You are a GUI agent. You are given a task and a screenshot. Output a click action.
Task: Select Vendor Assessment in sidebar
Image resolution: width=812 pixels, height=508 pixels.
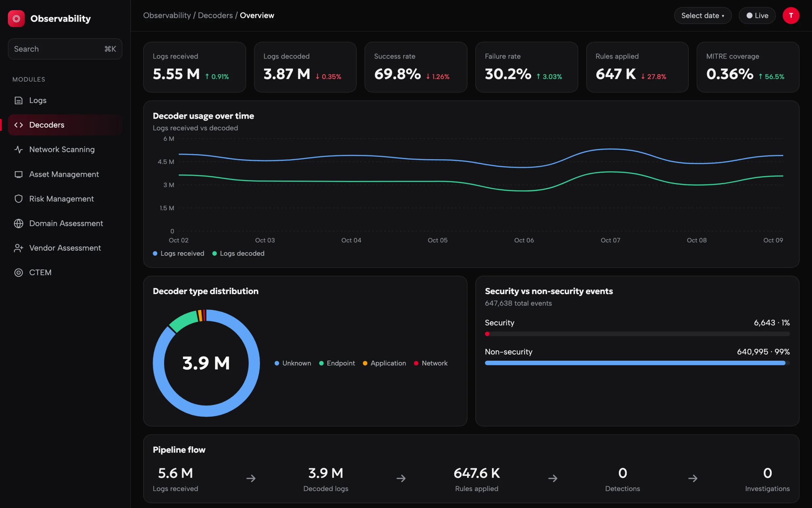(65, 248)
